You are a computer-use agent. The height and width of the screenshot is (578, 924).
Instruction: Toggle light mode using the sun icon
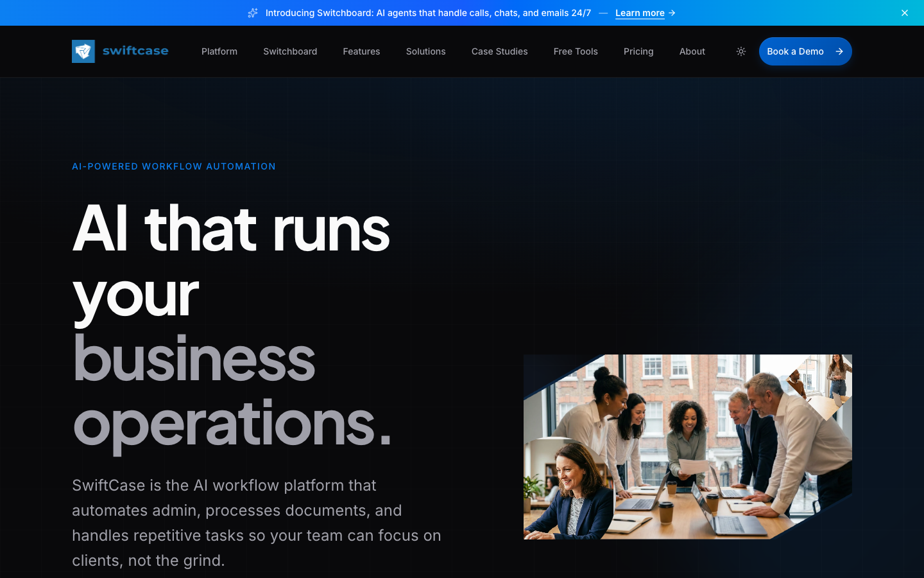(740, 51)
